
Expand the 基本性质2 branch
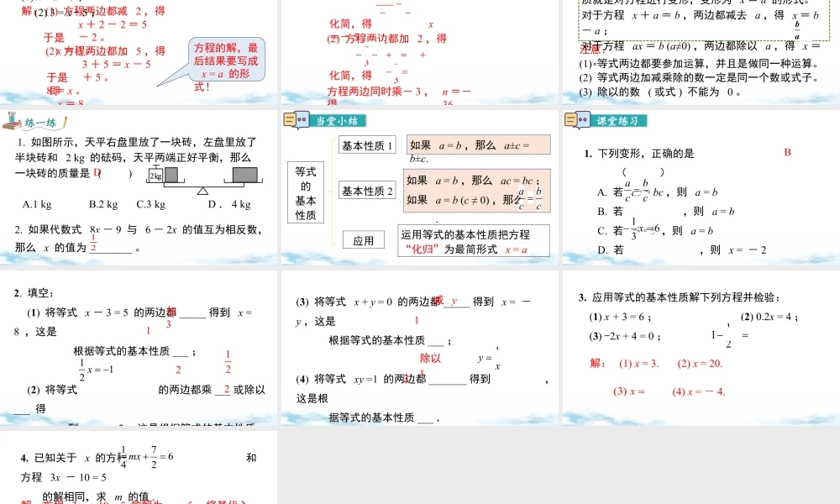367,190
